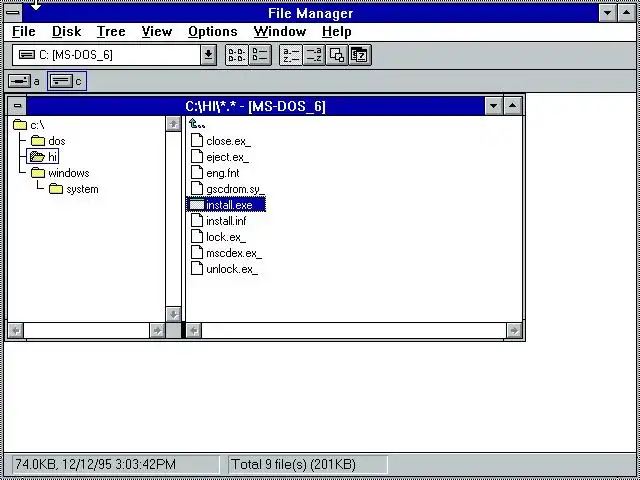The height and width of the screenshot is (480, 640).
Task: Click tree pane scroll down arrow
Action: [173, 314]
